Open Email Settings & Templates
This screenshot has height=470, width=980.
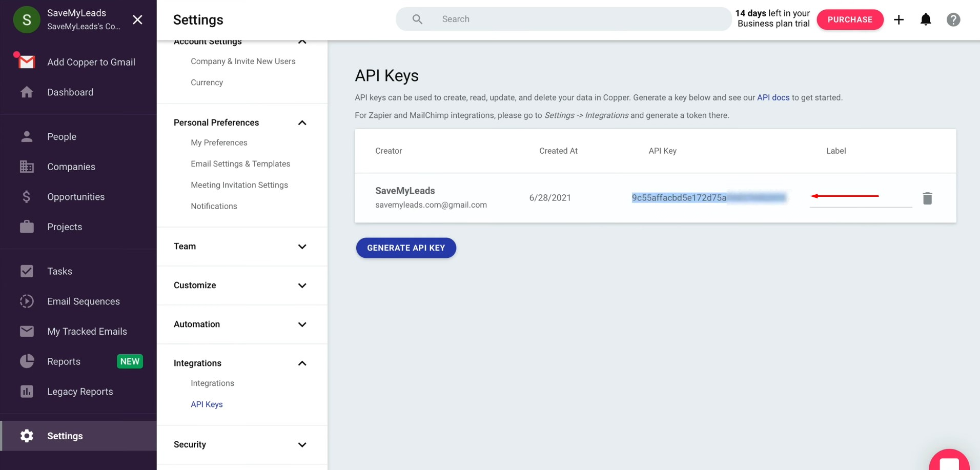point(240,164)
